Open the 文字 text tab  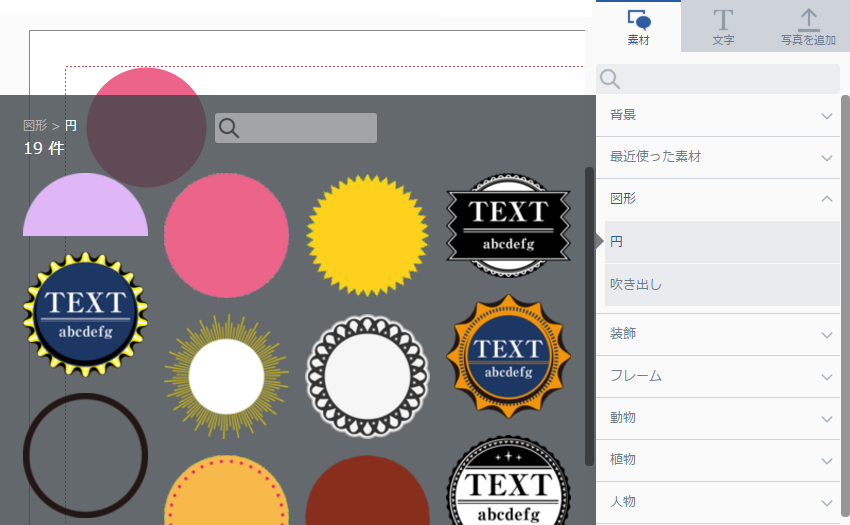[723, 27]
